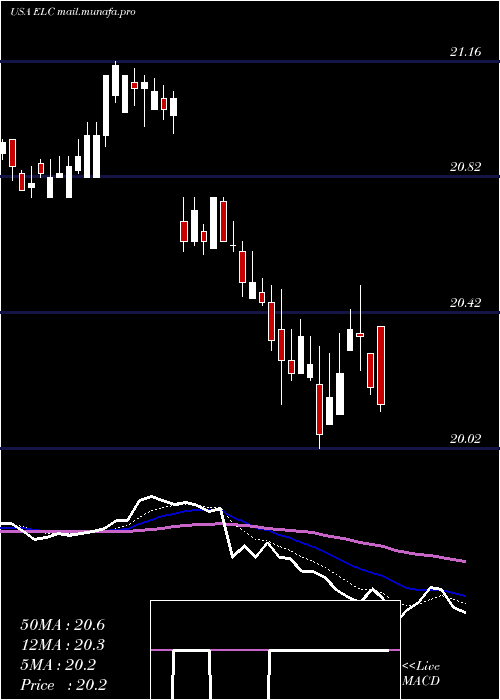The height and width of the screenshot is (700, 500).
Task: Click the 50MA : 20.6 reading
Action: pyautogui.click(x=63, y=625)
